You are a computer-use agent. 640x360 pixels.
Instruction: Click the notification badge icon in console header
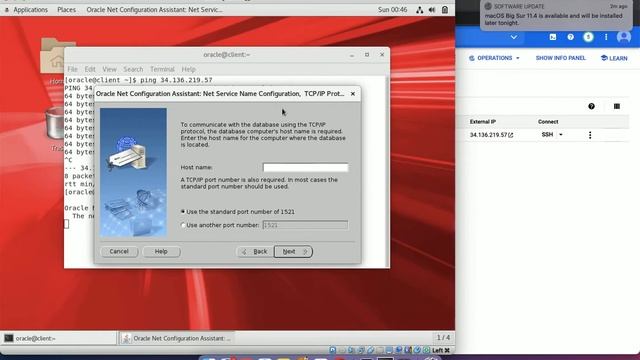coord(588,37)
